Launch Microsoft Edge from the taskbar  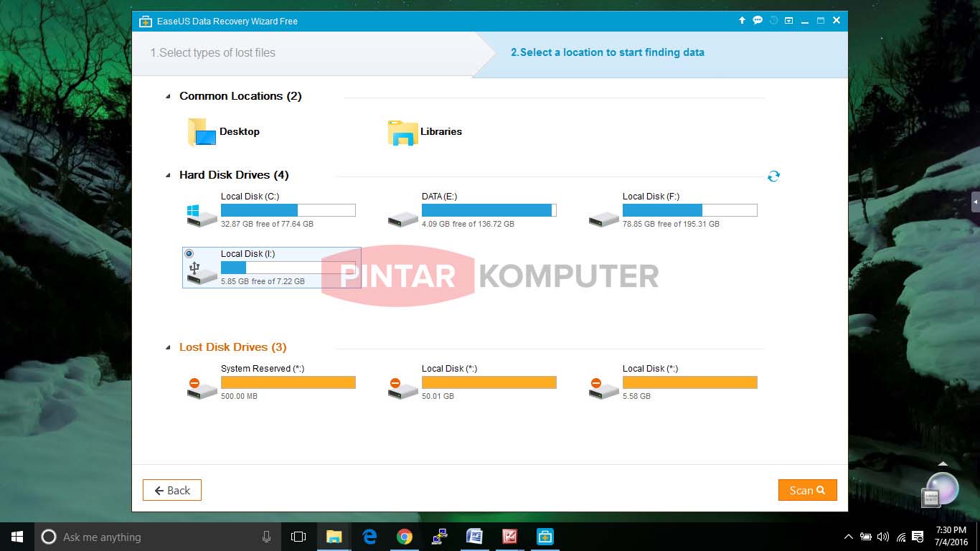click(x=369, y=537)
